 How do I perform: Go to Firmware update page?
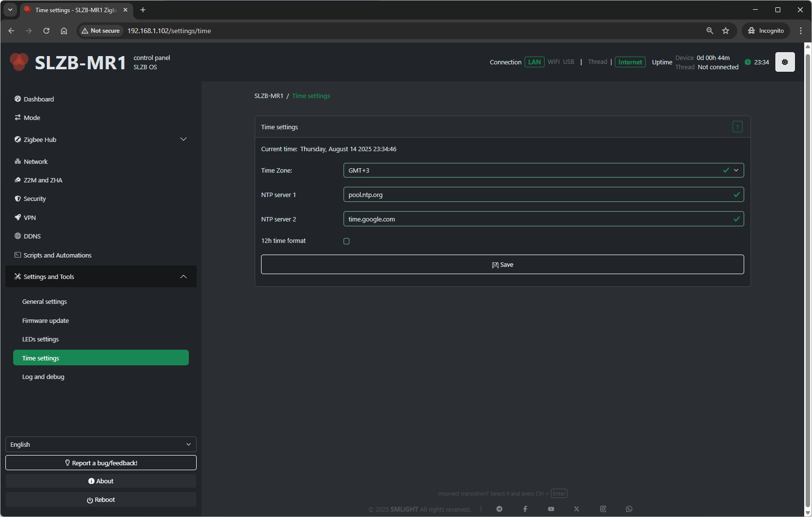45,320
